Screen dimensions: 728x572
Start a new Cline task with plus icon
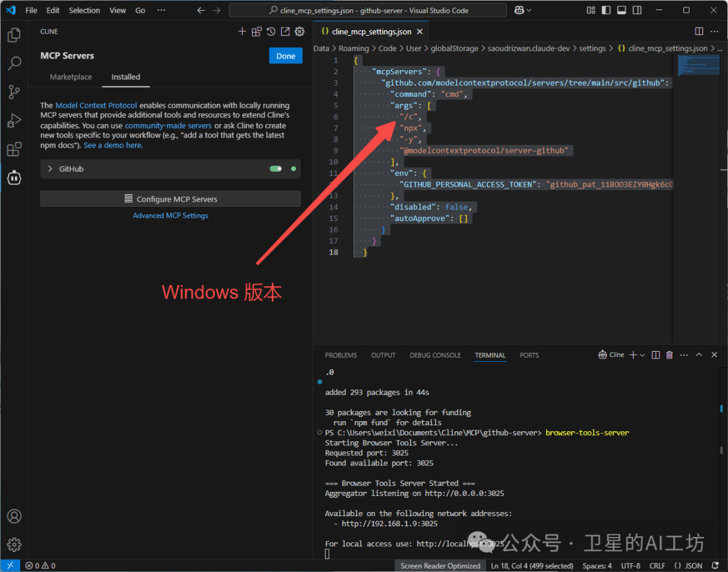point(242,32)
